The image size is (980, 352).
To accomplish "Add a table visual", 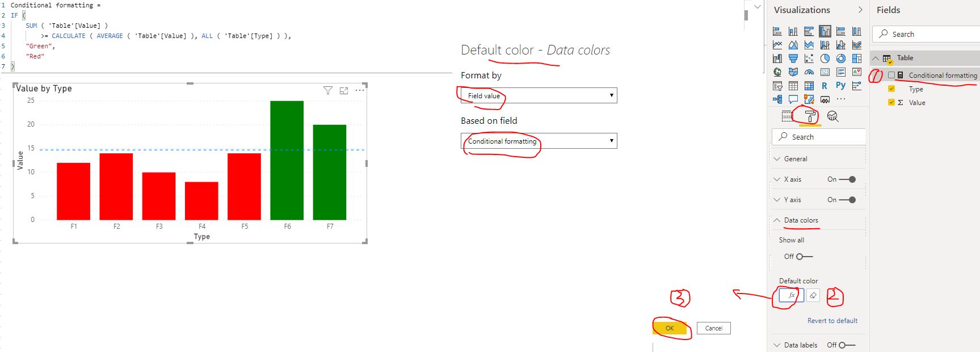I will tap(793, 86).
